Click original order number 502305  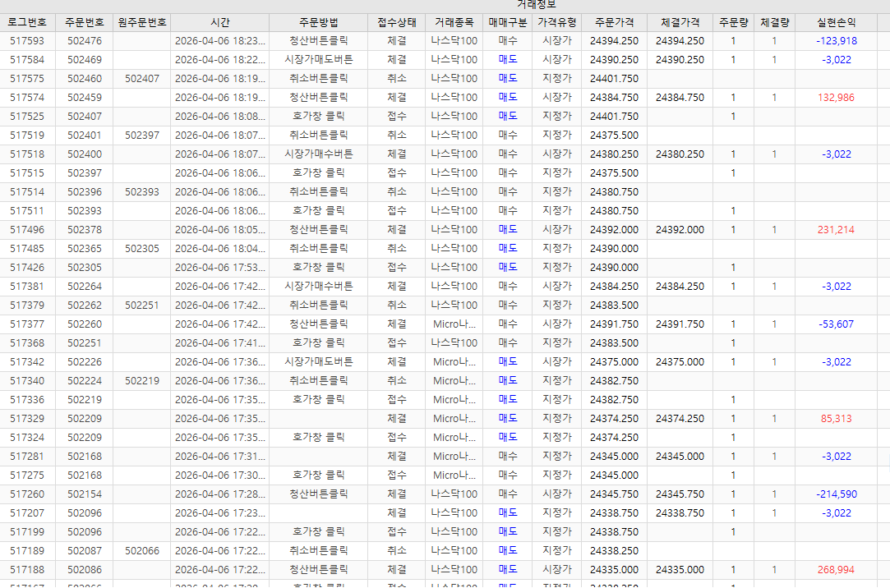pos(142,248)
